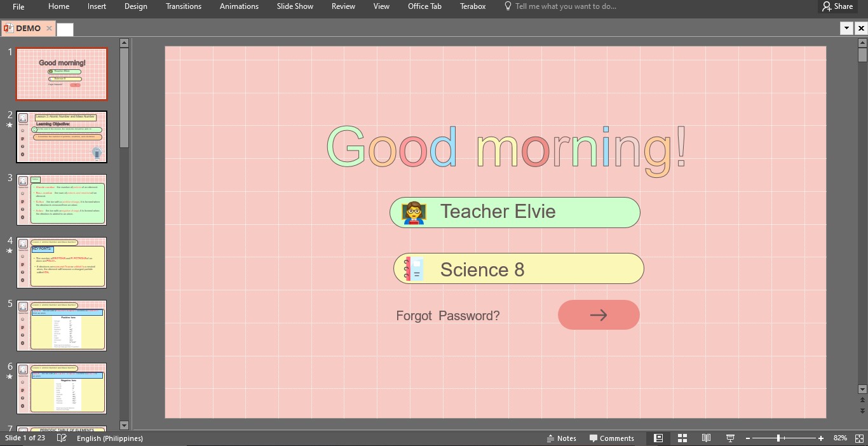868x446 pixels.
Task: Select slide 5 thumbnail
Action: click(x=62, y=325)
